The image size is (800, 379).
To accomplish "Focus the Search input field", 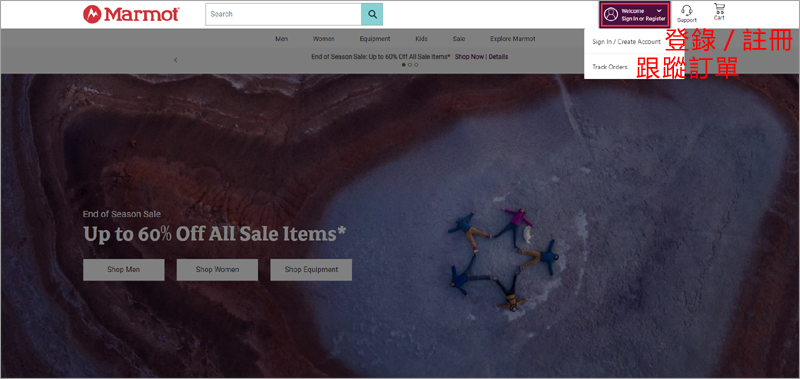I will pyautogui.click(x=283, y=14).
